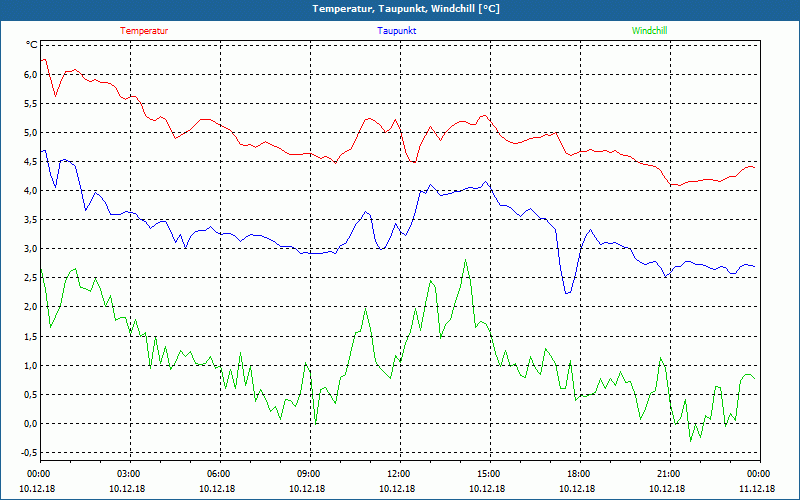Click the green Windchill legend label
The height and width of the screenshot is (500, 800).
(x=649, y=31)
